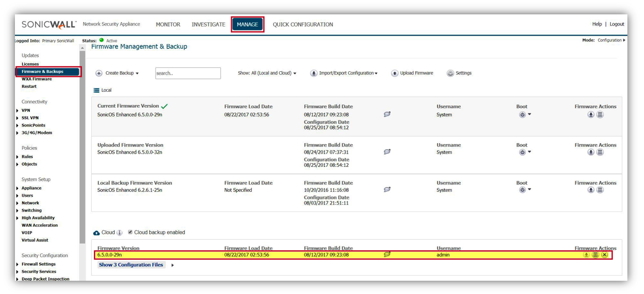Click the boot power icon for current firmware

click(x=522, y=115)
